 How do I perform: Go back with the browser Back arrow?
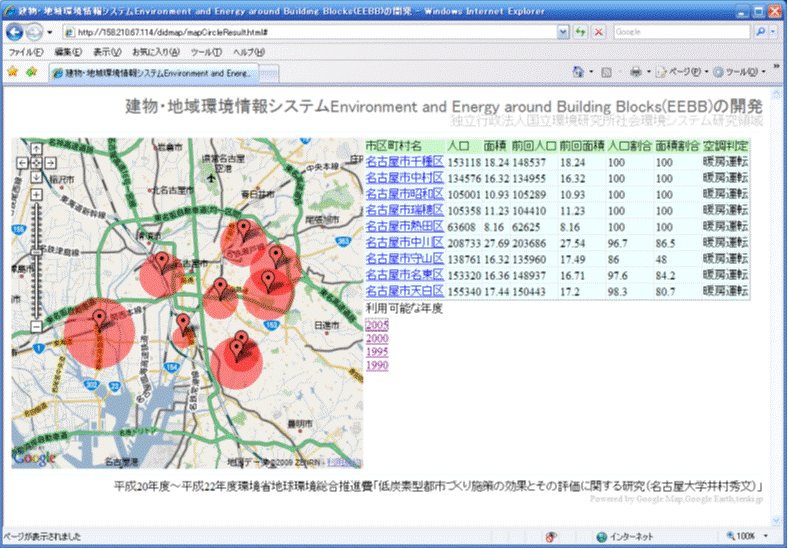(14, 32)
